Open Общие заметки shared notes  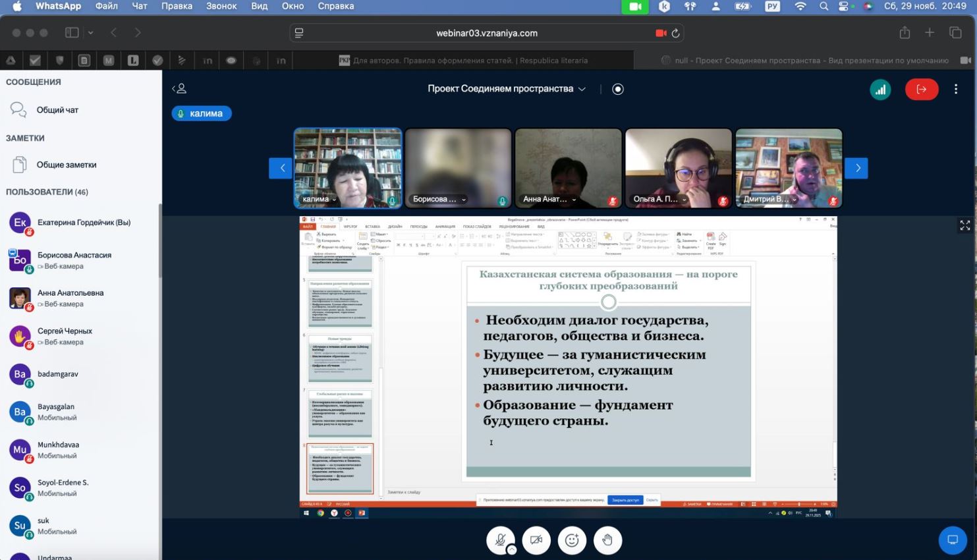(66, 165)
